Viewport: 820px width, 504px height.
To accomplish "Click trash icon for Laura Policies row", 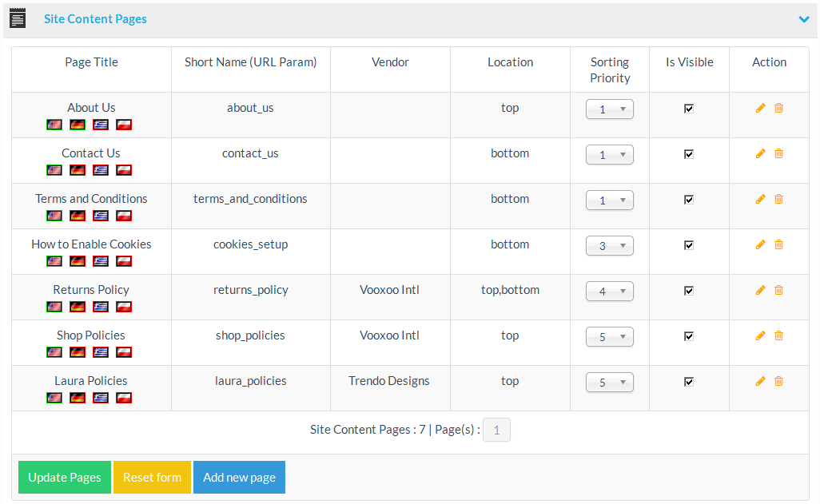I will coord(778,382).
